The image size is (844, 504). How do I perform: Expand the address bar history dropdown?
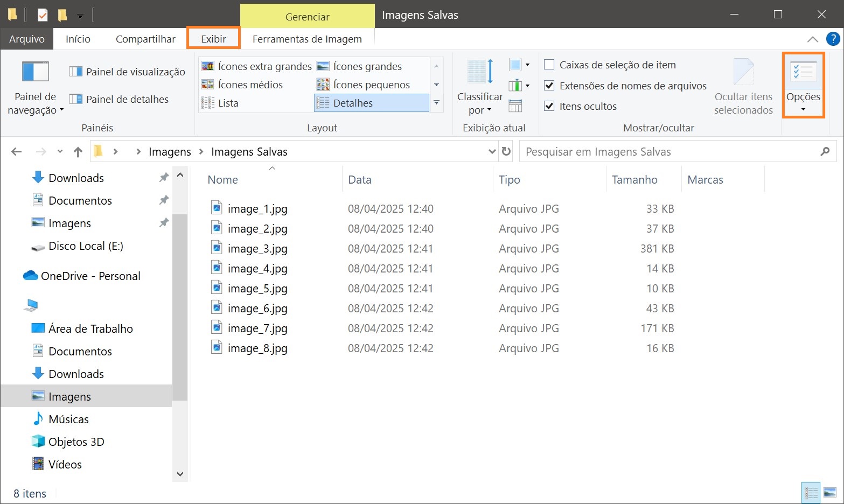(x=492, y=152)
